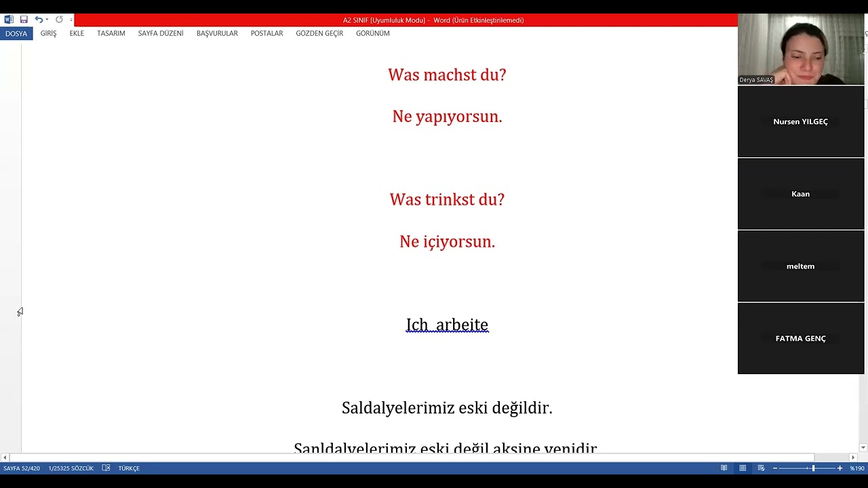Image resolution: width=868 pixels, height=488 pixels.
Task: Open the DOSYA file tab
Action: [16, 33]
